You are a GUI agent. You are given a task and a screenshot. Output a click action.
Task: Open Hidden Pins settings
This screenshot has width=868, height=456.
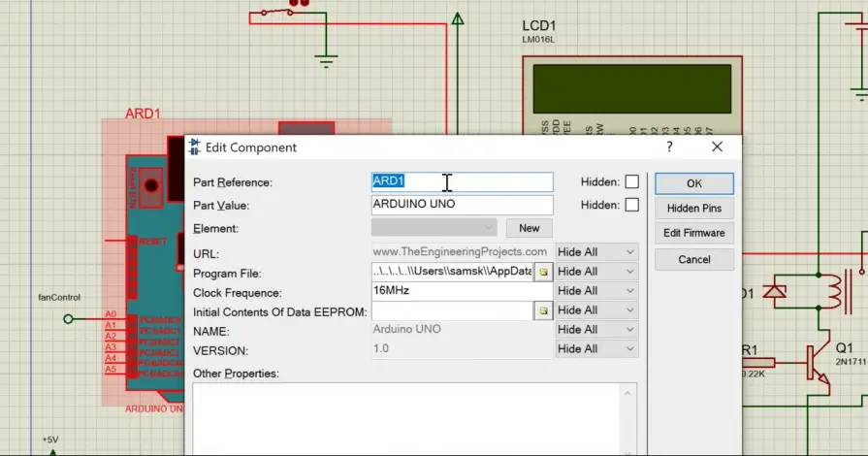pos(694,209)
